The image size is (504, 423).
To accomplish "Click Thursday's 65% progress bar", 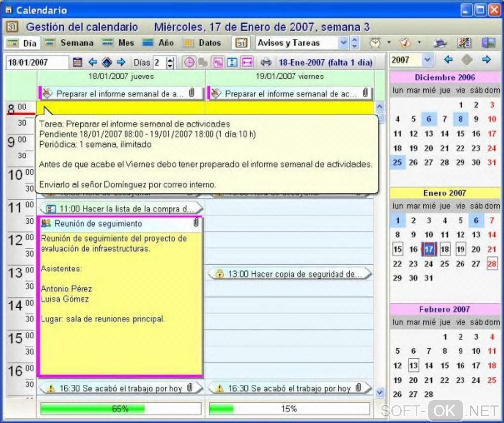I will [121, 409].
